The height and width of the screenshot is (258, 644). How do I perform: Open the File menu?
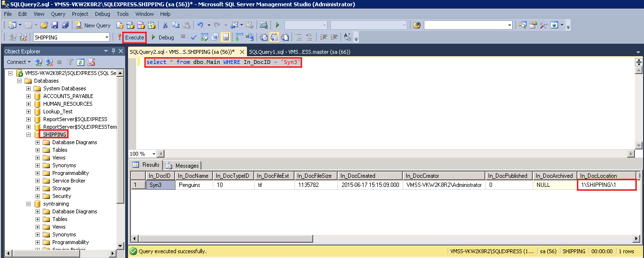click(8, 14)
